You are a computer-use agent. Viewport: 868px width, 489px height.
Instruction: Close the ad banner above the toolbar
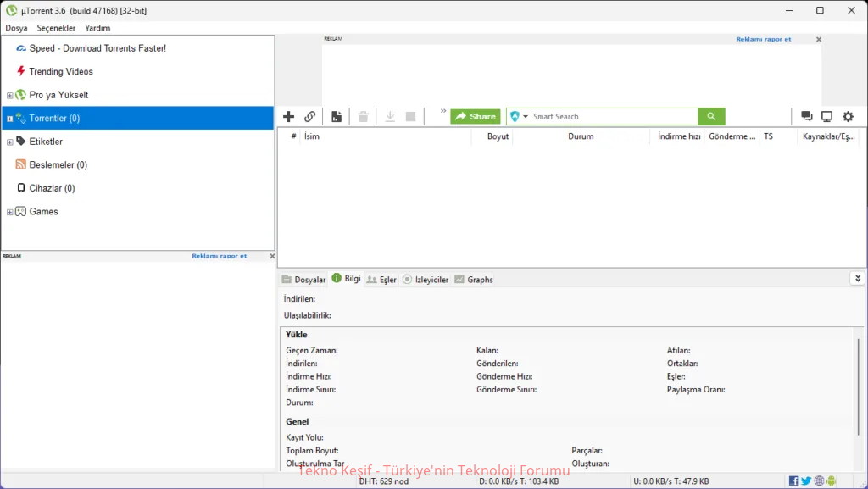[819, 39]
